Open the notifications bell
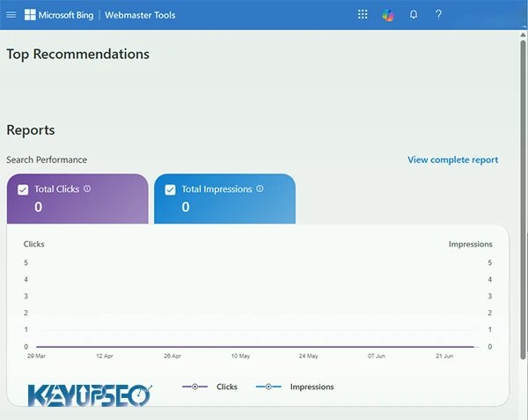 (x=414, y=14)
